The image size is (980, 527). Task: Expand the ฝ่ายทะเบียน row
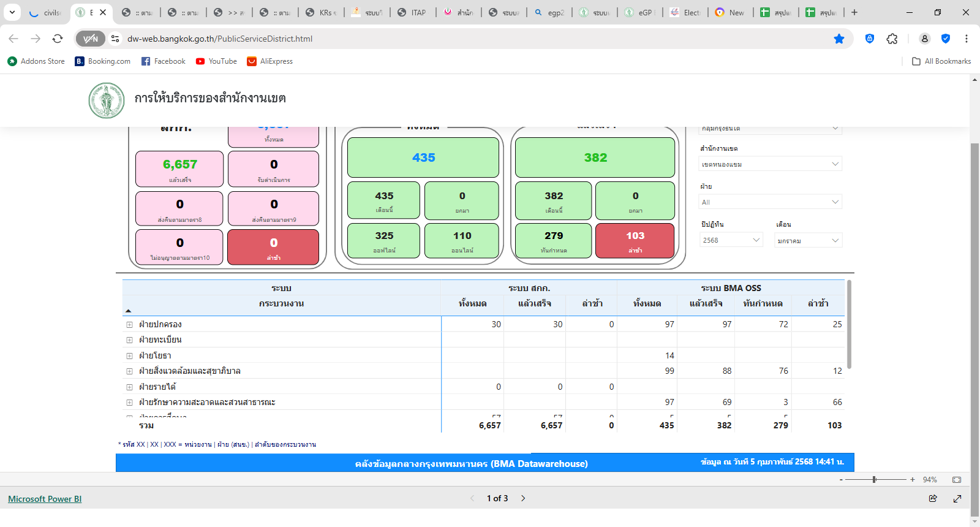[x=130, y=340]
